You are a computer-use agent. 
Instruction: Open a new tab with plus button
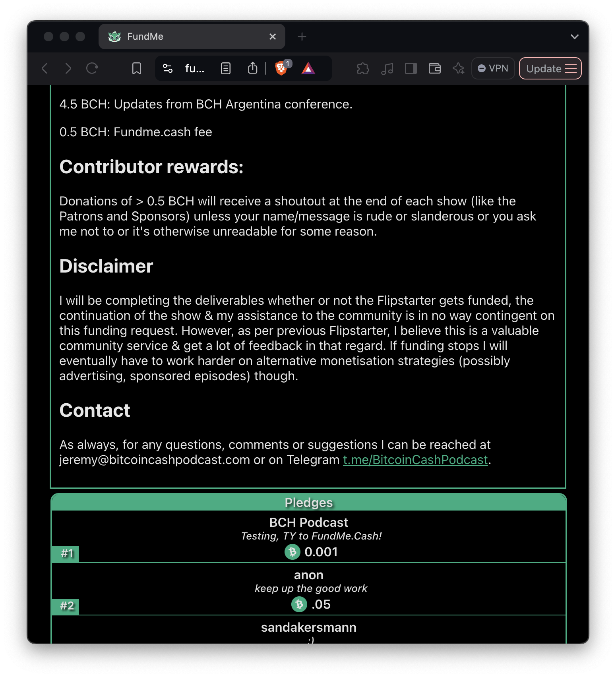point(302,37)
